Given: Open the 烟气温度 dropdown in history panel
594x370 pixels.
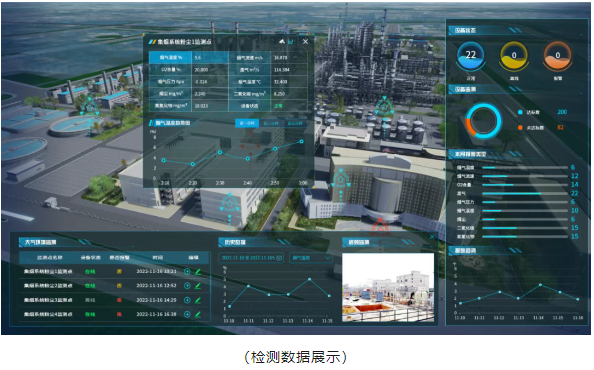Looking at the screenshot, I should [311, 258].
